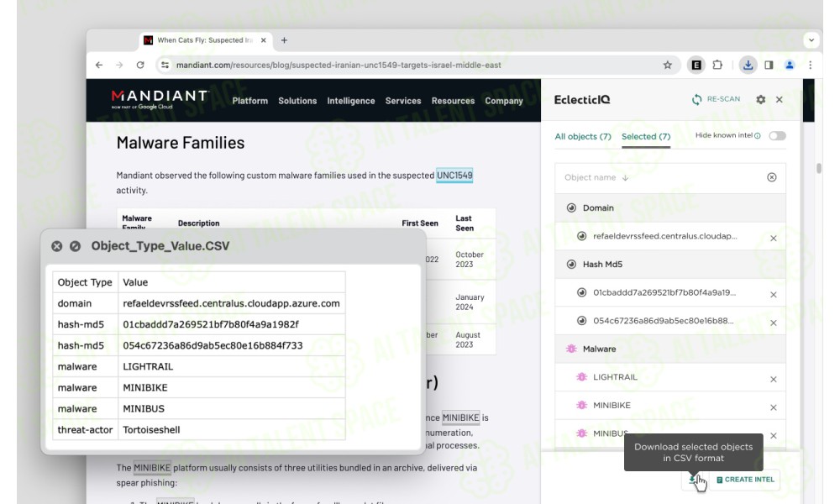Click the Hash Md5 group header
This screenshot has height=504, width=840.
[670, 264]
